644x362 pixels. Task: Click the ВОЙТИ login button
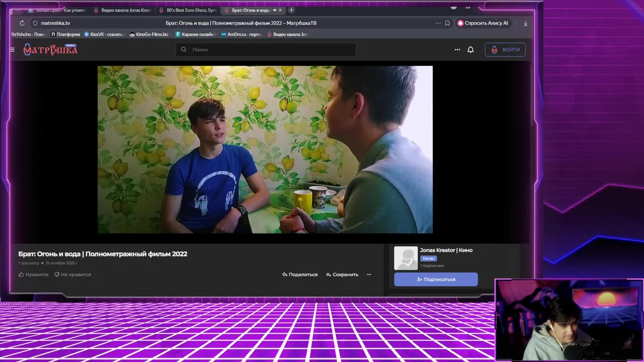(505, 49)
